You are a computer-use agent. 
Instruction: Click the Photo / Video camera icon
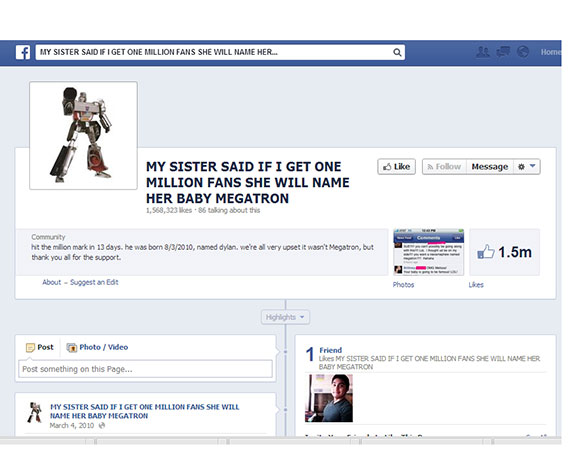71,348
